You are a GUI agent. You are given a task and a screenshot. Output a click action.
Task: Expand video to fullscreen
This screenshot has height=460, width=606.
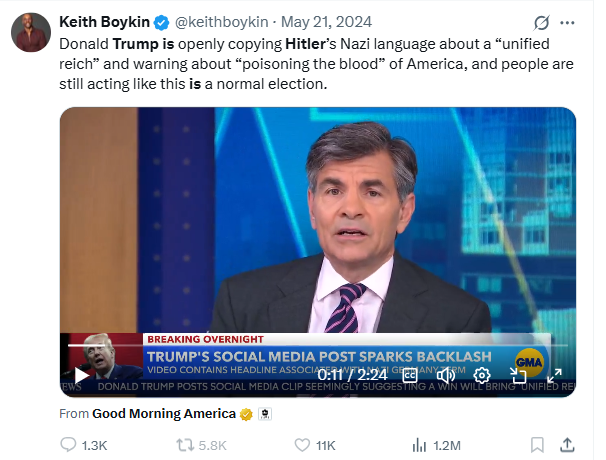coord(553,375)
